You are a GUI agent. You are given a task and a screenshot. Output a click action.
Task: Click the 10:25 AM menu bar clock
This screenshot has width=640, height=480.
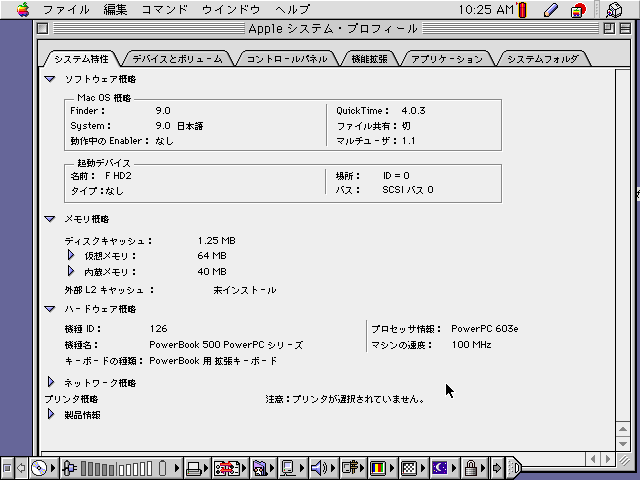[486, 9]
